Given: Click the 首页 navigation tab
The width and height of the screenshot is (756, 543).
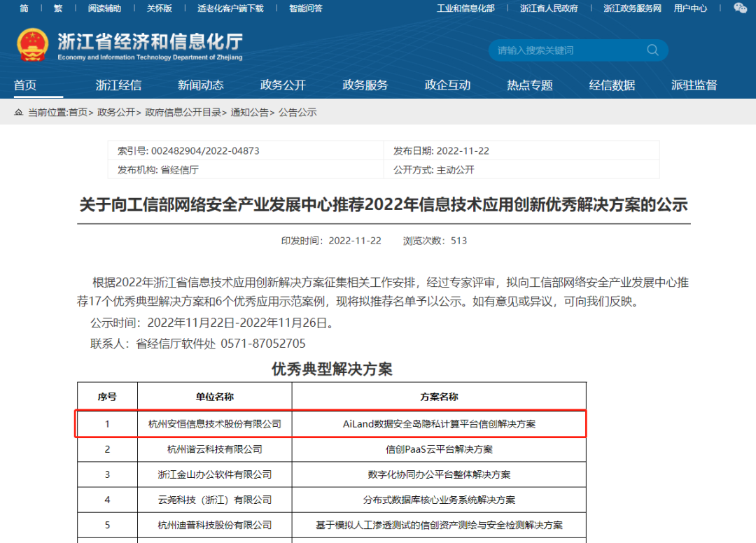Looking at the screenshot, I should point(25,85).
